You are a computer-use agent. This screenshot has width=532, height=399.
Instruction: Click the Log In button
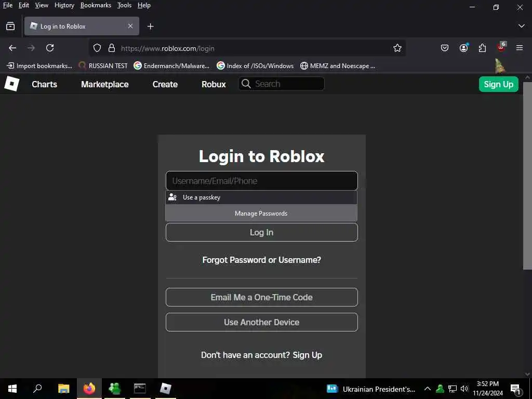click(x=262, y=232)
